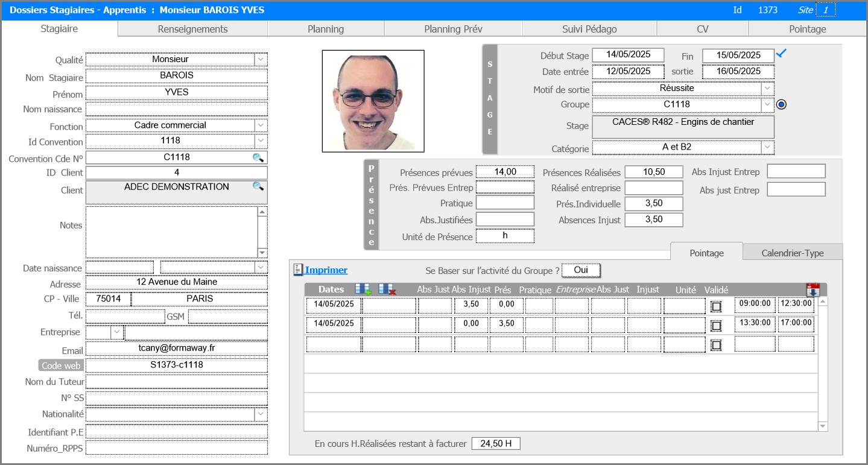Screen dimensions: 868x465
Task: Click the Imprimer link
Action: pyautogui.click(x=326, y=270)
